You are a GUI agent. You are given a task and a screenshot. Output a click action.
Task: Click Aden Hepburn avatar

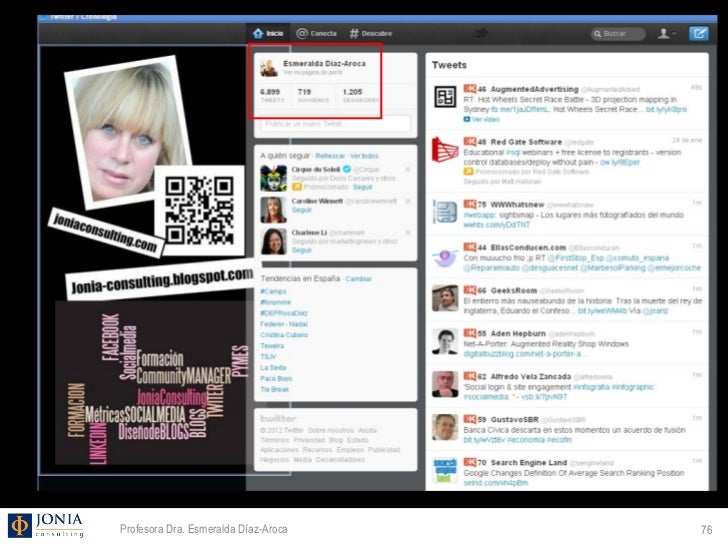point(445,341)
